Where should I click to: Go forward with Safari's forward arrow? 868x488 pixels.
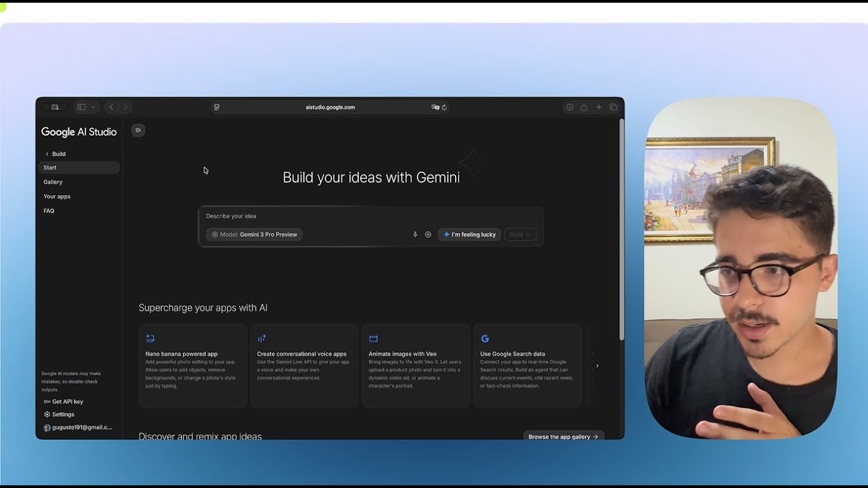[125, 107]
